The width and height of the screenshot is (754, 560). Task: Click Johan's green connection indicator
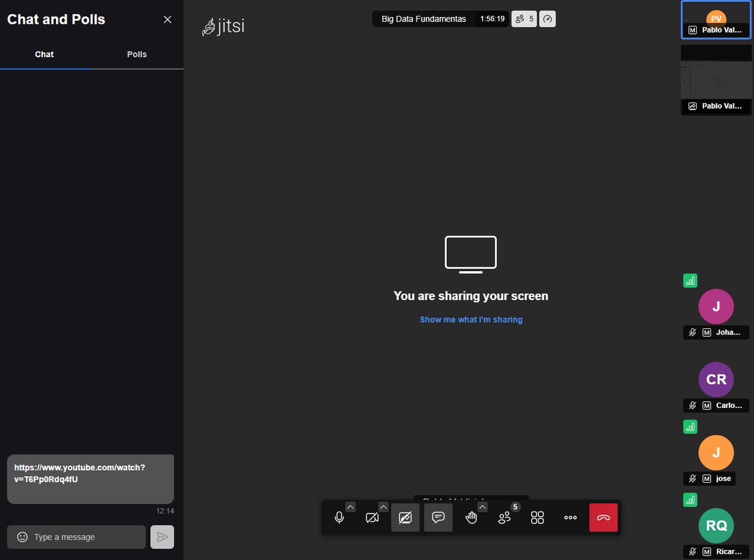coord(690,281)
